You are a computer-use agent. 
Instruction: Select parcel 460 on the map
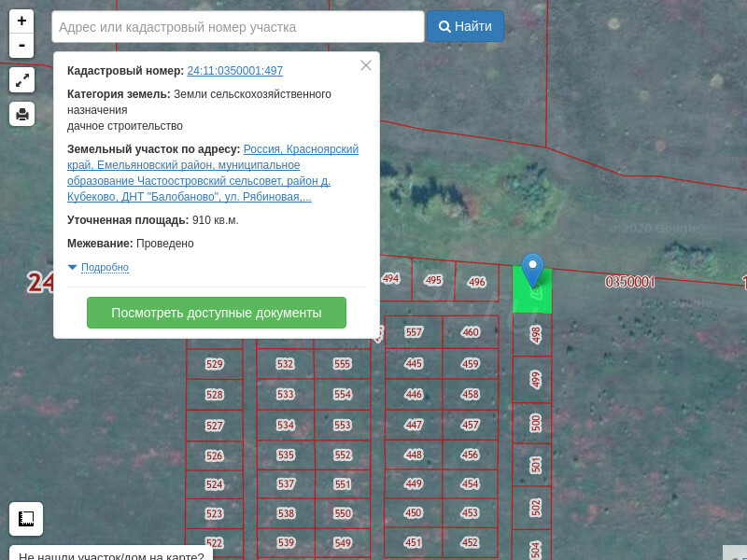[x=471, y=332]
